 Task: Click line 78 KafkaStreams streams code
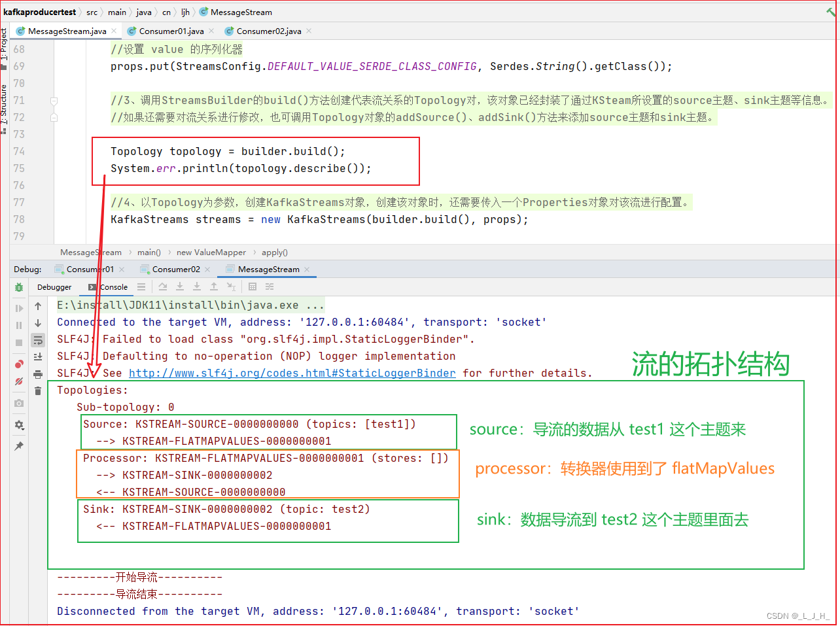(x=319, y=219)
